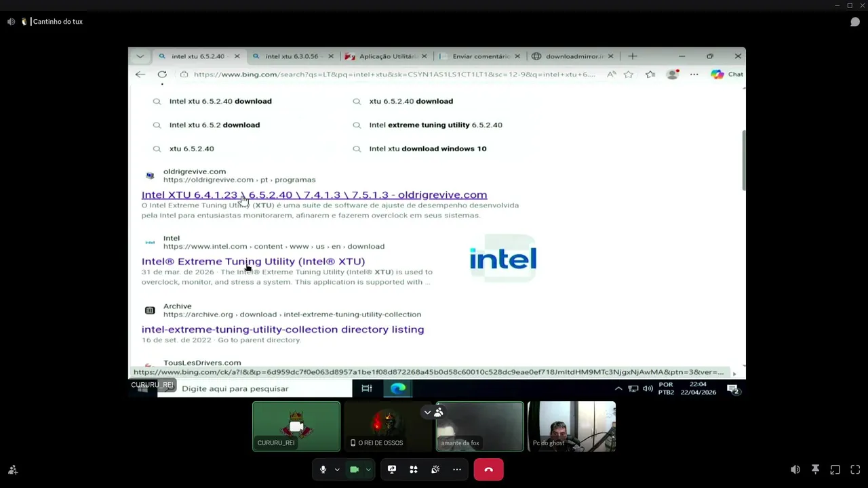Image resolution: width=868 pixels, height=488 pixels.
Task: Select suggestion intel xtu 6.5.2 download
Action: point(214,125)
